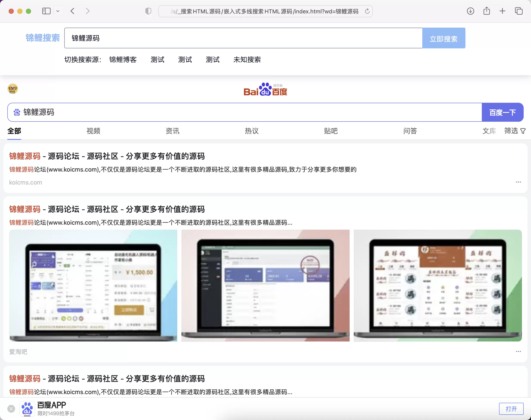The image size is (531, 420).
Task: Open the 筛选 filter dropdown
Action: pos(515,131)
